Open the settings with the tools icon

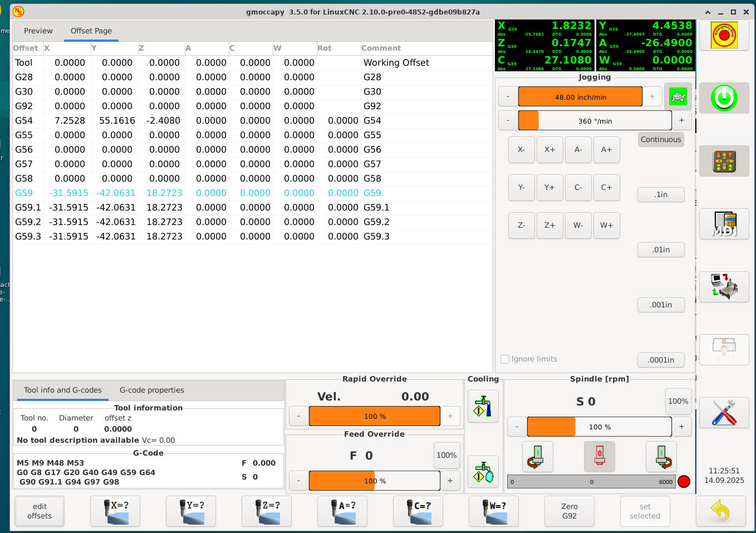click(724, 413)
